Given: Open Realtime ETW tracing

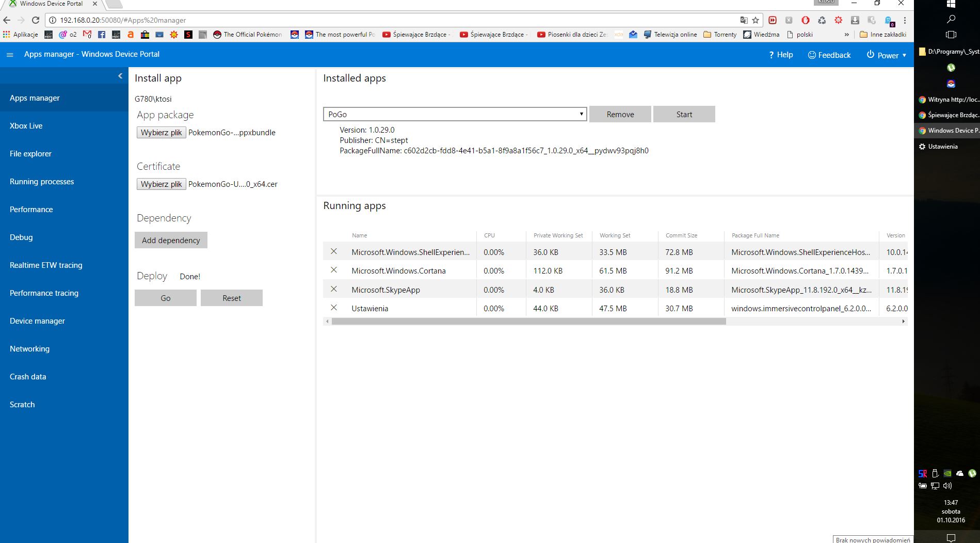Looking at the screenshot, I should click(x=64, y=265).
